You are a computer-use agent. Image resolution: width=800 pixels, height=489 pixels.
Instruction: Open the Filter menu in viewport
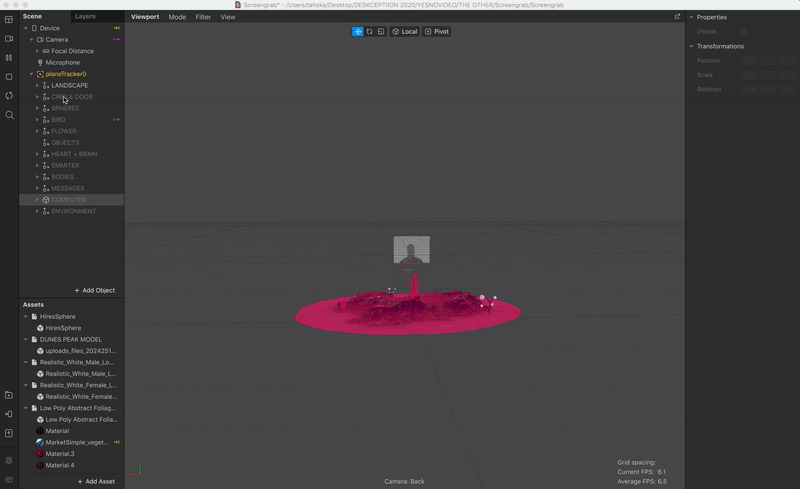coord(203,17)
